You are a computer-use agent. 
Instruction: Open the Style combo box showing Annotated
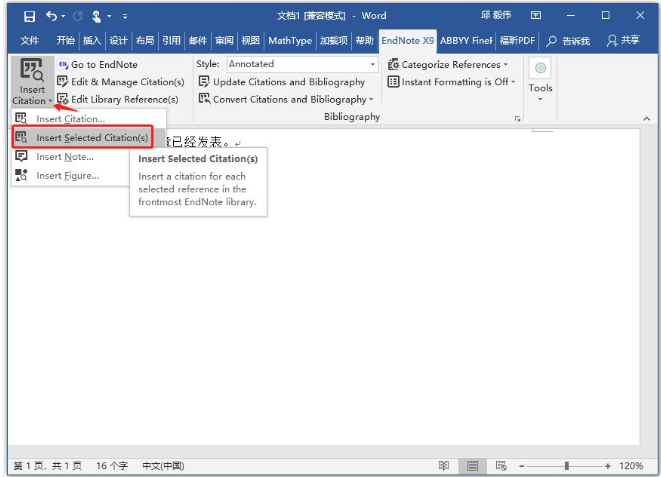coord(302,64)
